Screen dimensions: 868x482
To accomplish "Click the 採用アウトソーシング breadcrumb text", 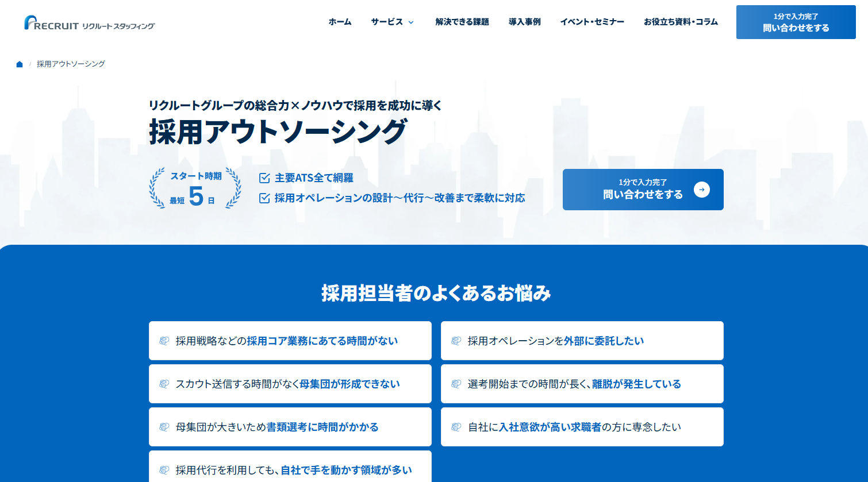I will [x=71, y=64].
